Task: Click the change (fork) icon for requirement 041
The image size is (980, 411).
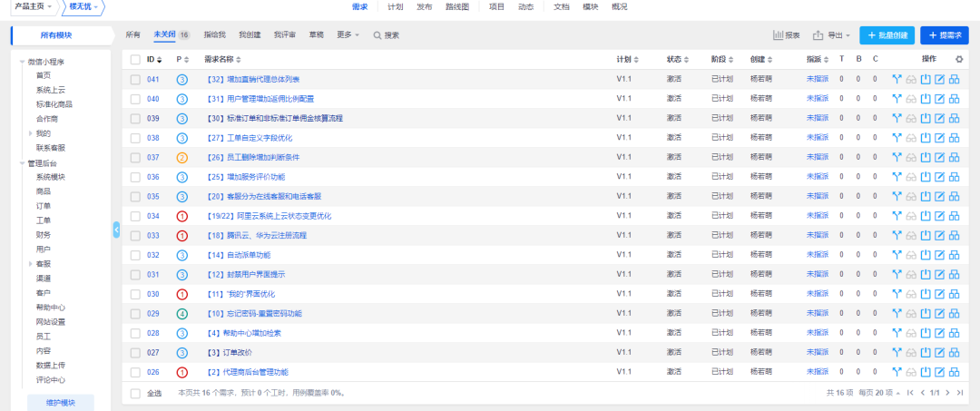Action: [897, 79]
